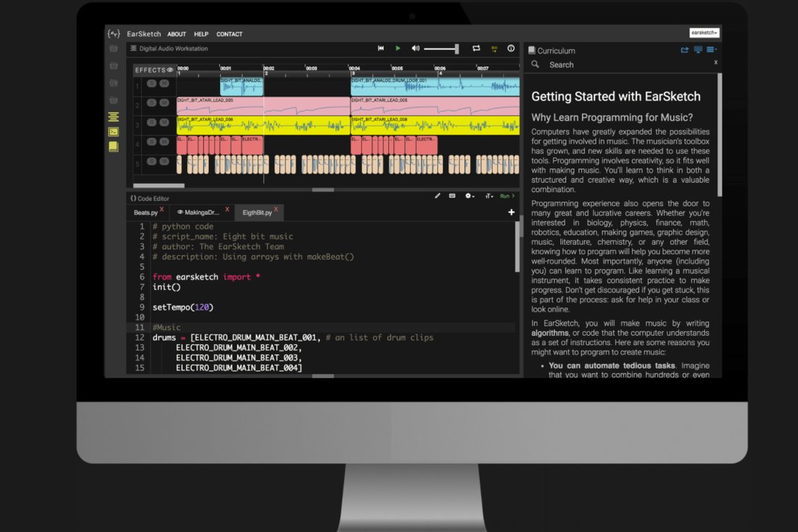Click the curriculum search magnifier icon
The height and width of the screenshot is (532, 798).
point(535,65)
